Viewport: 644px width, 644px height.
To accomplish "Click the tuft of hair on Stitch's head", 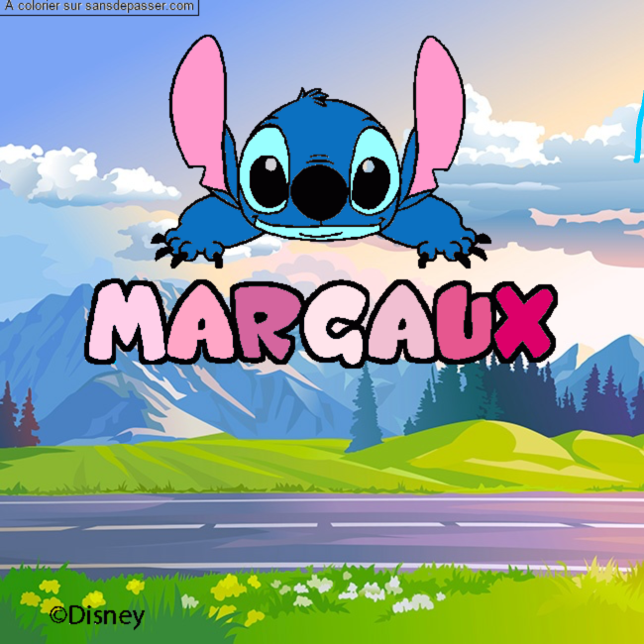I will click(x=313, y=96).
